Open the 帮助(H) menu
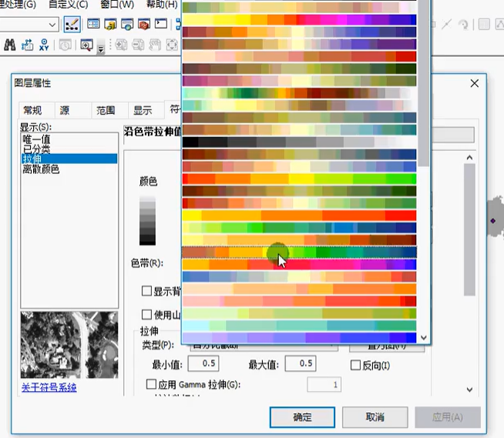Image resolution: width=504 pixels, height=438 pixels. click(162, 5)
